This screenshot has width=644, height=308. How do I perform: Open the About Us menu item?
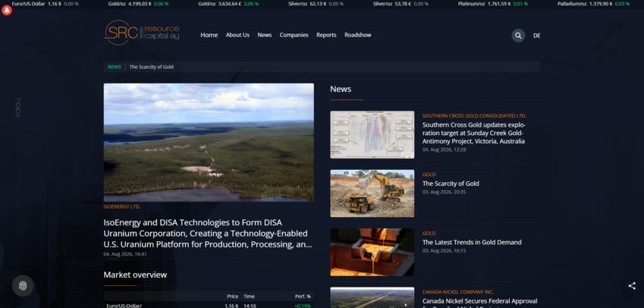pyautogui.click(x=237, y=35)
